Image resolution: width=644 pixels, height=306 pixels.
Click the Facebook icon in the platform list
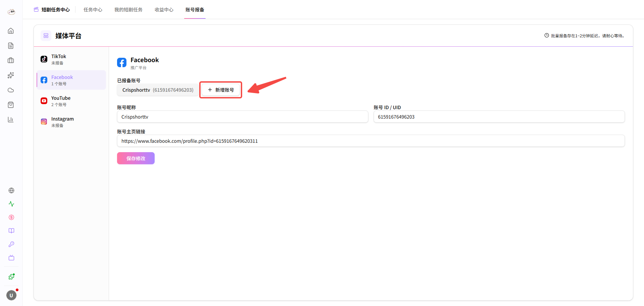44,80
